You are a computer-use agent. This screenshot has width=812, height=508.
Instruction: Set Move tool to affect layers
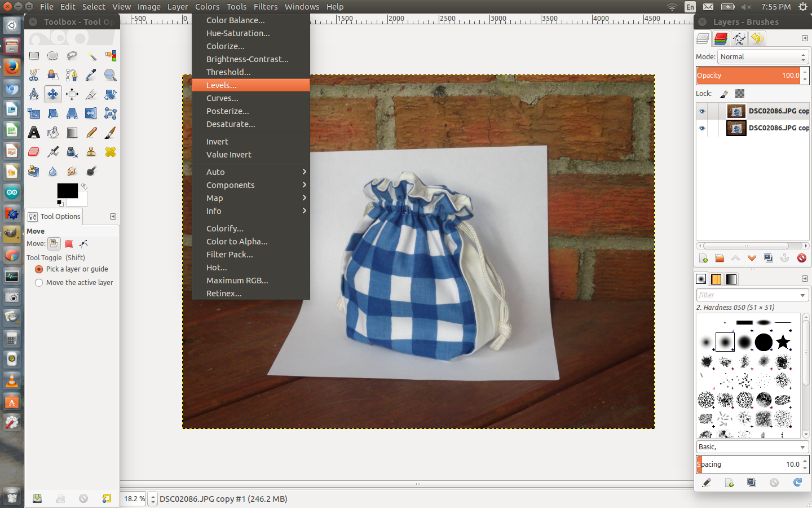pyautogui.click(x=54, y=244)
